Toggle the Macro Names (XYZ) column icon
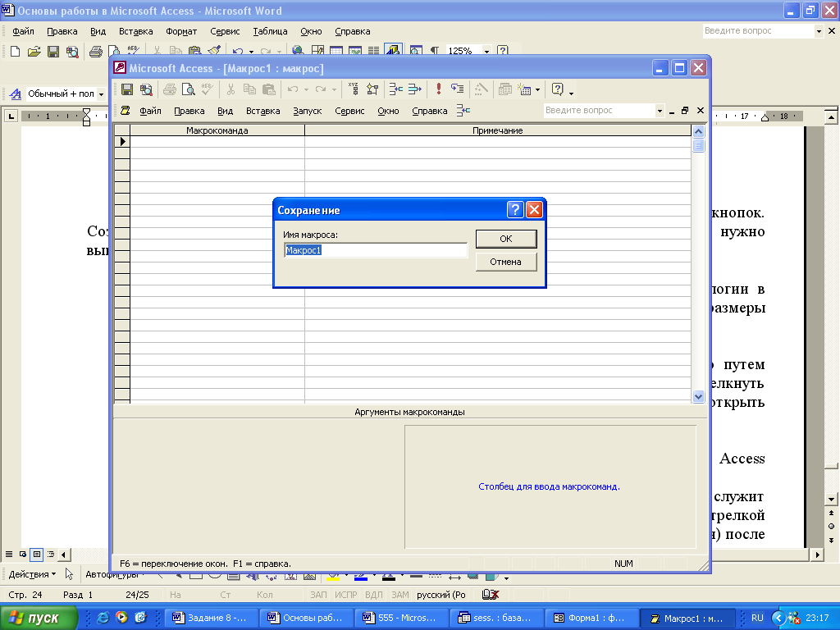Screen dimensions: 840x630 353,89
